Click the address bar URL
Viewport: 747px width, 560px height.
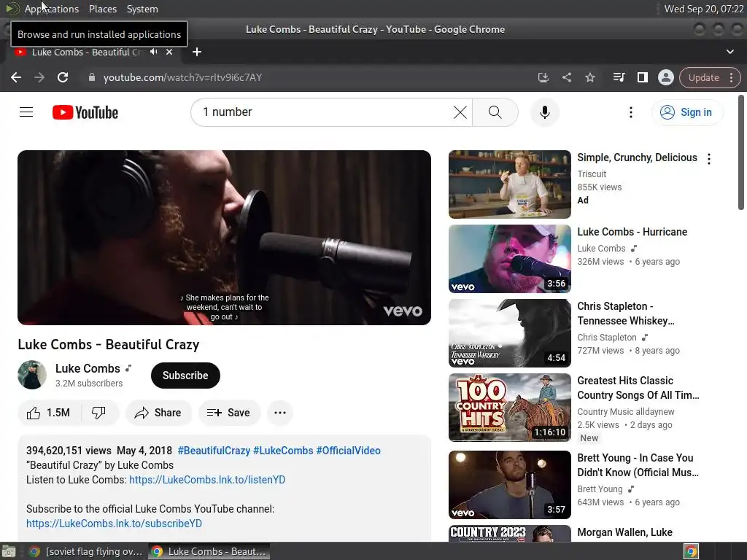pyautogui.click(x=182, y=77)
